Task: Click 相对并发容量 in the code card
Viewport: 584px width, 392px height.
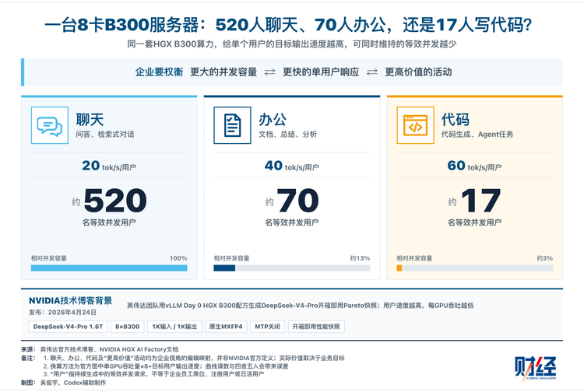Action: click(x=414, y=258)
